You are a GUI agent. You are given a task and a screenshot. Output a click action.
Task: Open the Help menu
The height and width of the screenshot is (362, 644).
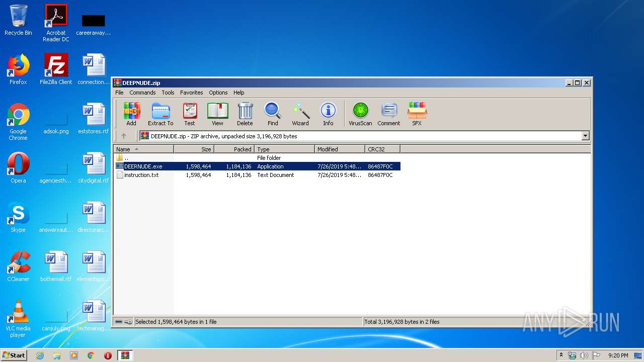[239, 93]
